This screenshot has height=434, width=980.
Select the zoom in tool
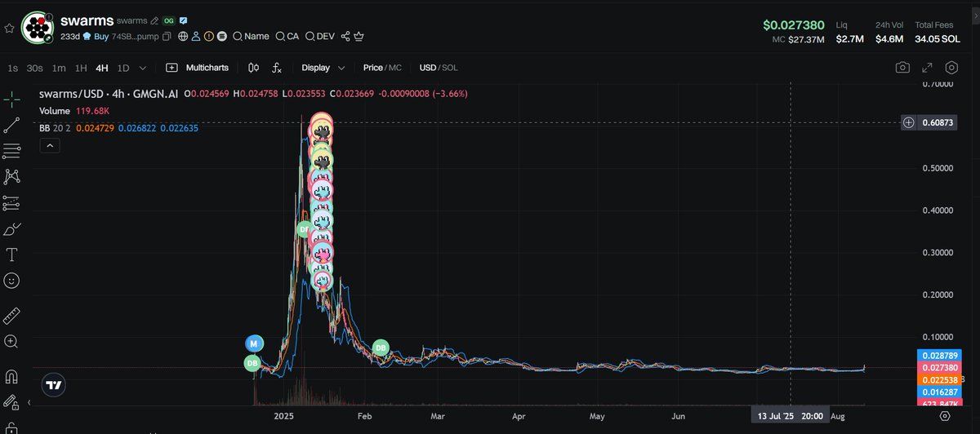(11, 341)
